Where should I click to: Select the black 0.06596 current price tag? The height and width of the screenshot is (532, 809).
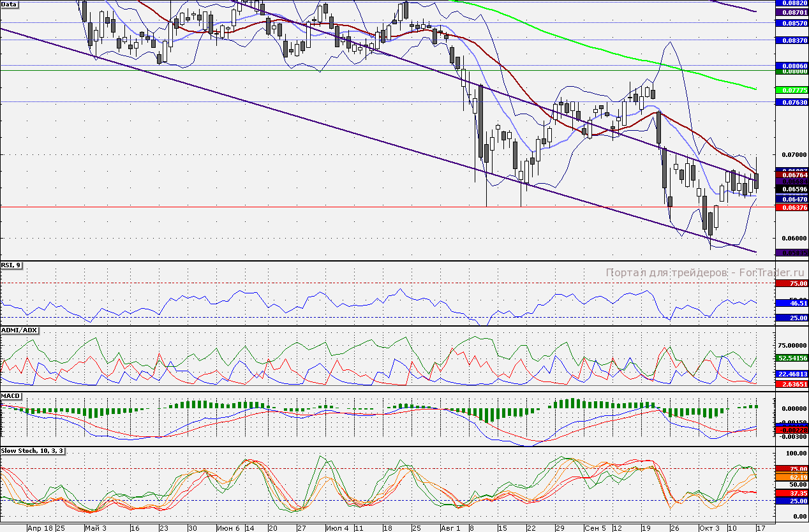791,189
